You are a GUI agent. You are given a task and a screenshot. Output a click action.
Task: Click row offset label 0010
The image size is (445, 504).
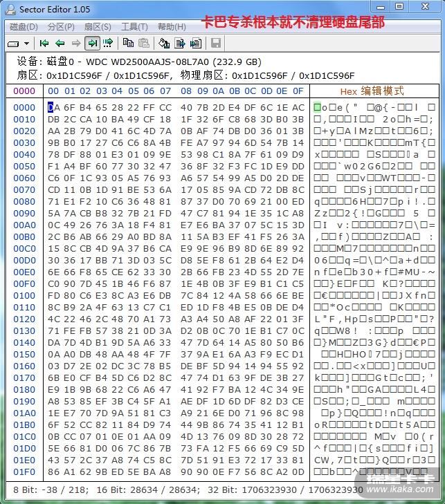click(24, 119)
